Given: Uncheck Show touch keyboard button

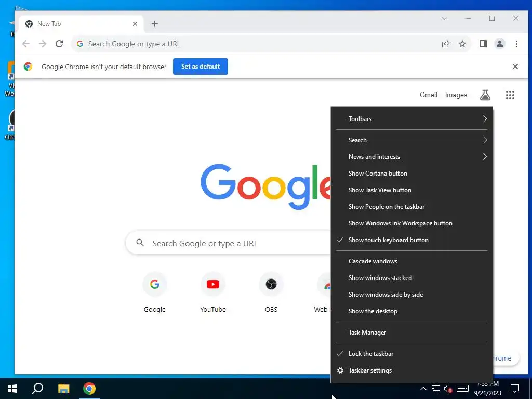Looking at the screenshot, I should [x=411, y=240].
